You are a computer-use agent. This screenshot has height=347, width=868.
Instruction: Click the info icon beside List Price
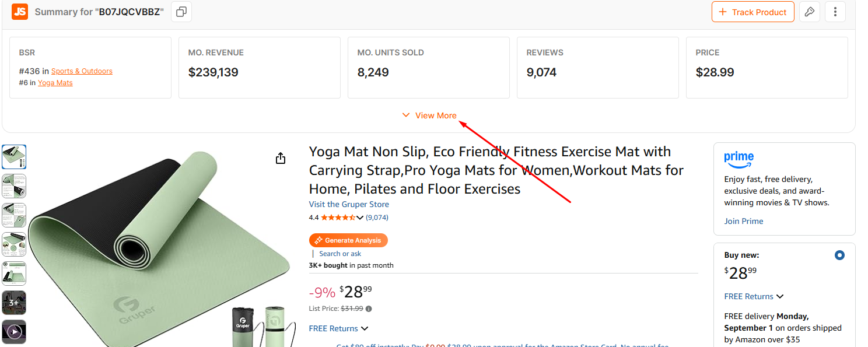click(x=369, y=309)
